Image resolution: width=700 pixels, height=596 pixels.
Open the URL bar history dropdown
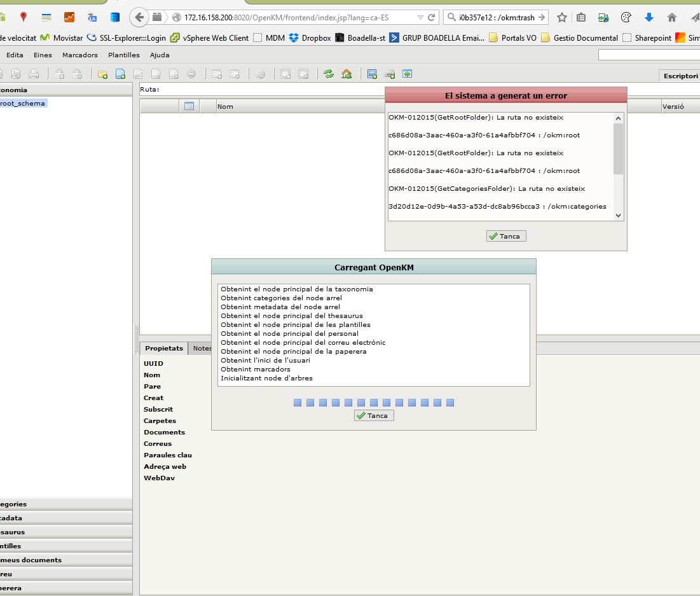tap(420, 17)
